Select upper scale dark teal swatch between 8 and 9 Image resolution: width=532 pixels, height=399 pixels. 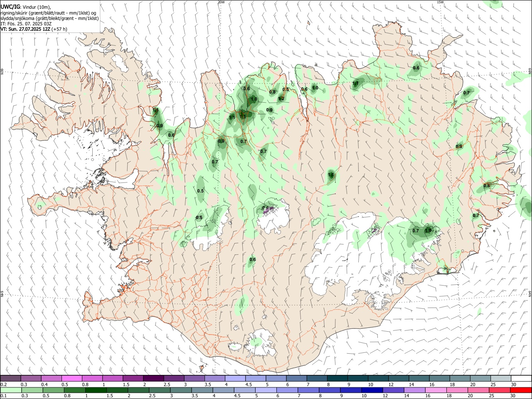click(337, 378)
